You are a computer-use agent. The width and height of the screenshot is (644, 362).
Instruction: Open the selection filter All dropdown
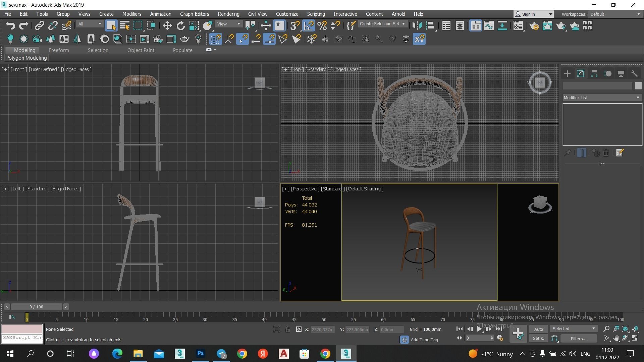pyautogui.click(x=90, y=24)
